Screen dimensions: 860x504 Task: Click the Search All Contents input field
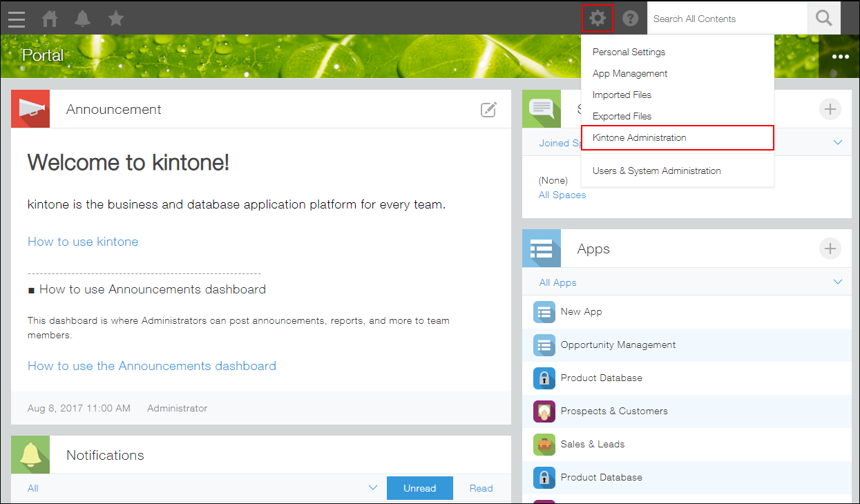point(725,19)
